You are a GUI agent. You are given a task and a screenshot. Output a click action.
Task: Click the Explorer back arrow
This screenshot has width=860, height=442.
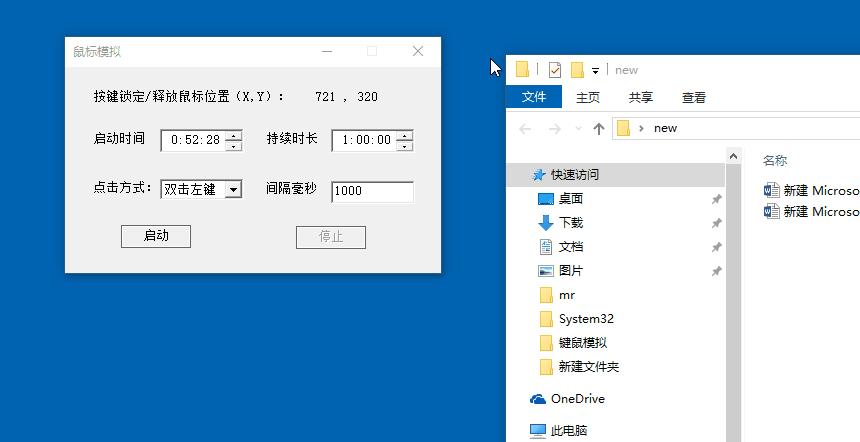click(x=525, y=129)
